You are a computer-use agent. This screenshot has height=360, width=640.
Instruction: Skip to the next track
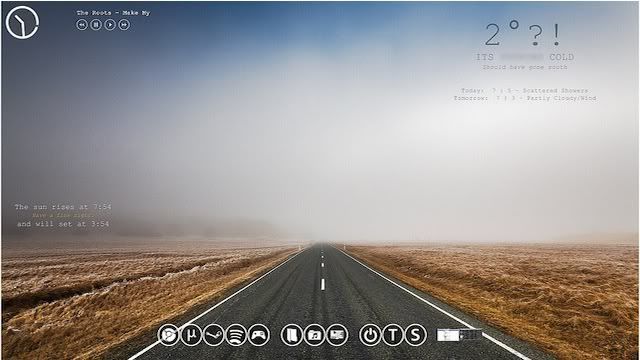pos(124,25)
